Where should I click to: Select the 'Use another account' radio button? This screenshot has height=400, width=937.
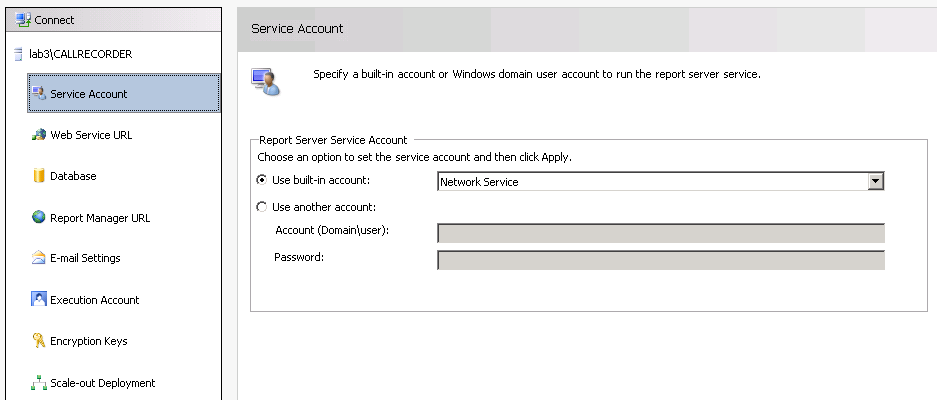point(262,207)
